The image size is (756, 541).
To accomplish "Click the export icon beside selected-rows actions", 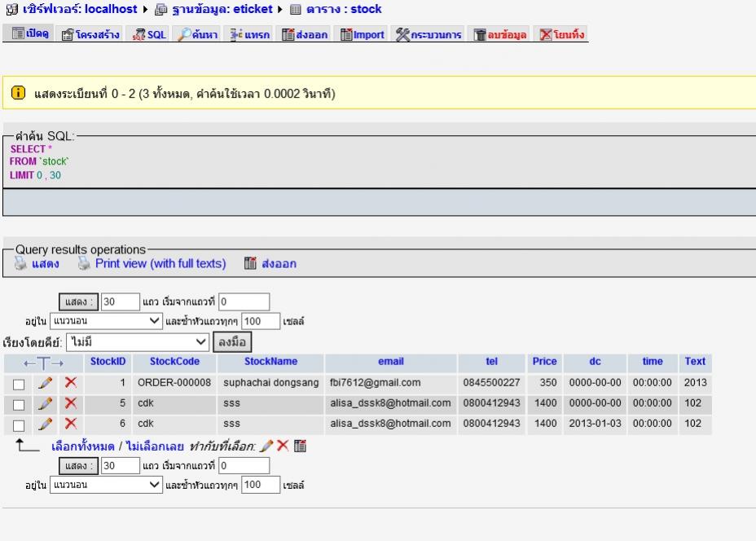I will [x=299, y=446].
